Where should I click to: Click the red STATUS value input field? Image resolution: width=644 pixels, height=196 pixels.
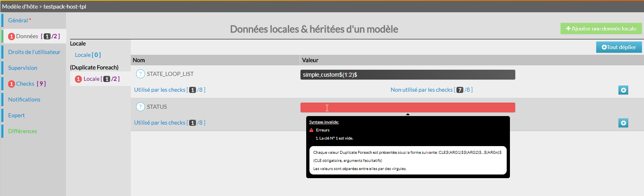pyautogui.click(x=407, y=108)
